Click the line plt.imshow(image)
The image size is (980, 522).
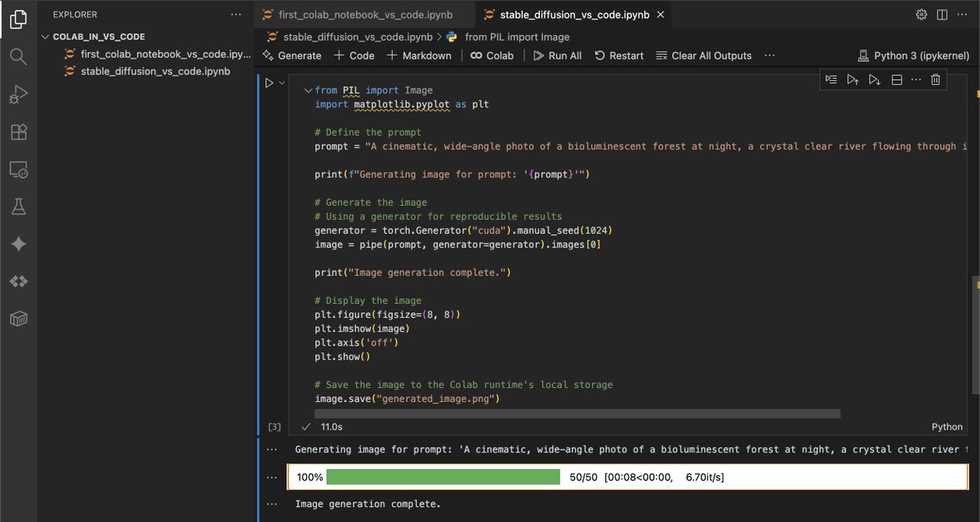362,328
